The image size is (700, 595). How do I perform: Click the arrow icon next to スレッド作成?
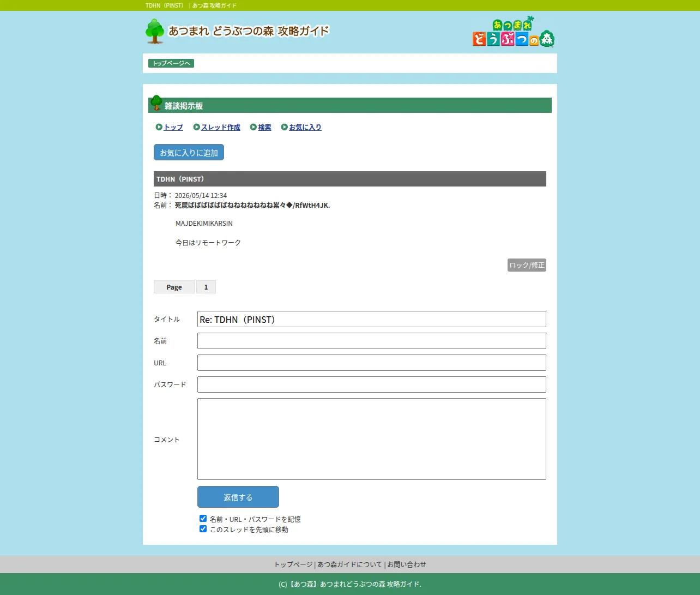tap(197, 127)
